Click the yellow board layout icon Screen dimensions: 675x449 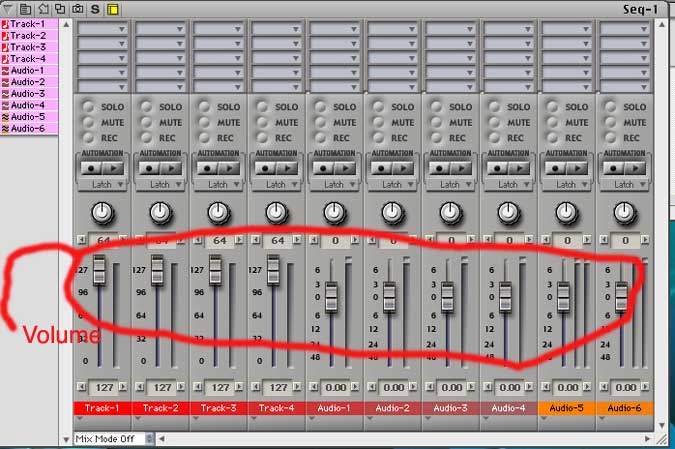coord(112,8)
